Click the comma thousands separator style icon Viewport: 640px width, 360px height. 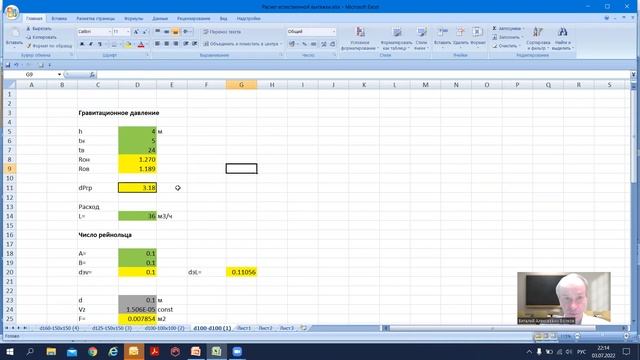click(313, 44)
